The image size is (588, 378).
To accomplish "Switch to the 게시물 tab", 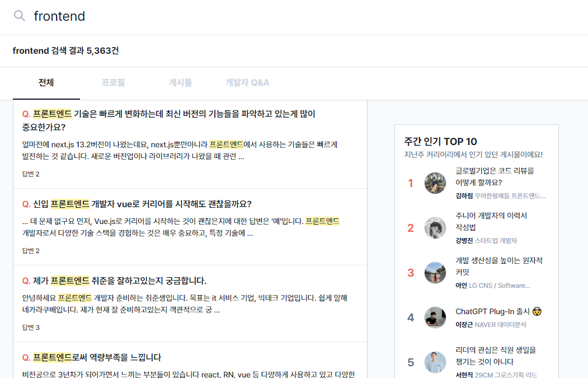I will [180, 82].
